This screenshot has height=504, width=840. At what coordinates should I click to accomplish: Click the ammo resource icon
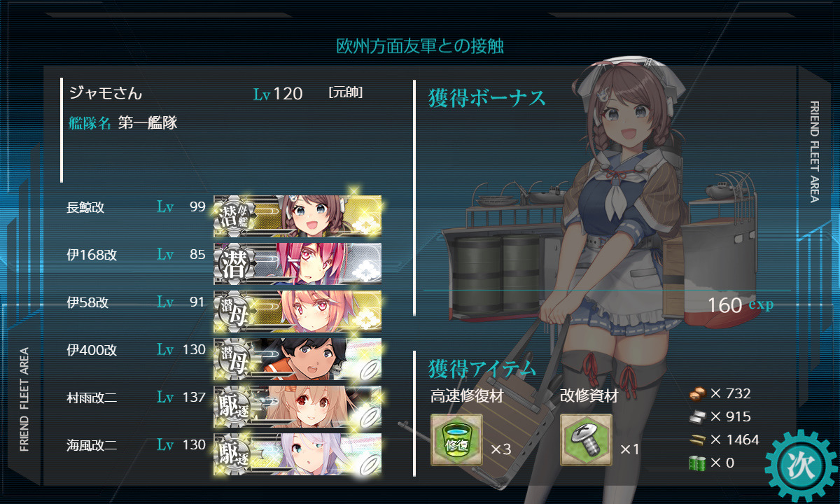697,440
